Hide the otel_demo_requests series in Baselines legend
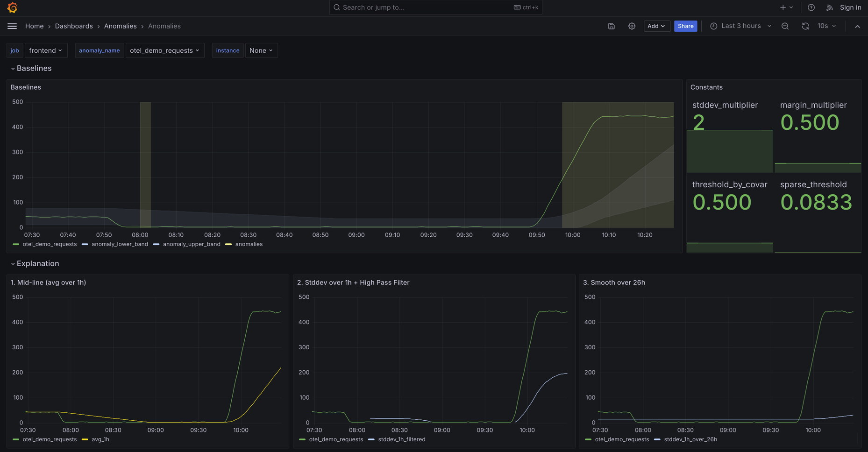This screenshot has height=452, width=868. pos(50,244)
